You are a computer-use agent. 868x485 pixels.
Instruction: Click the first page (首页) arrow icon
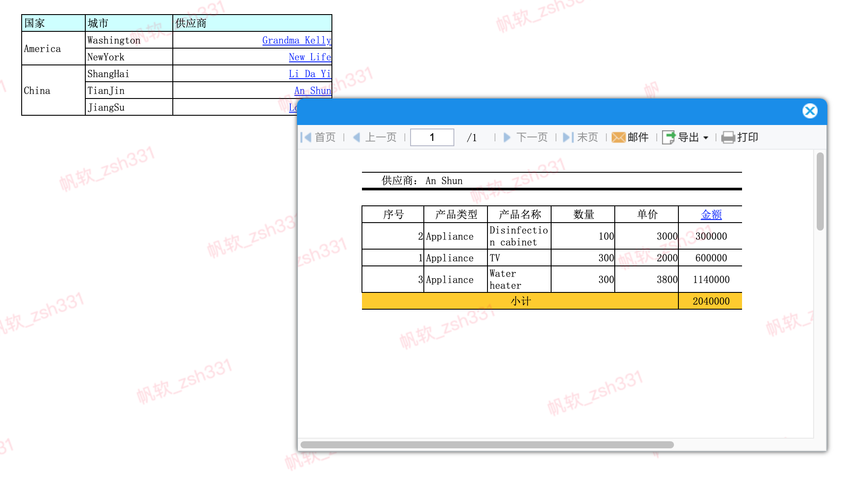[x=306, y=137]
